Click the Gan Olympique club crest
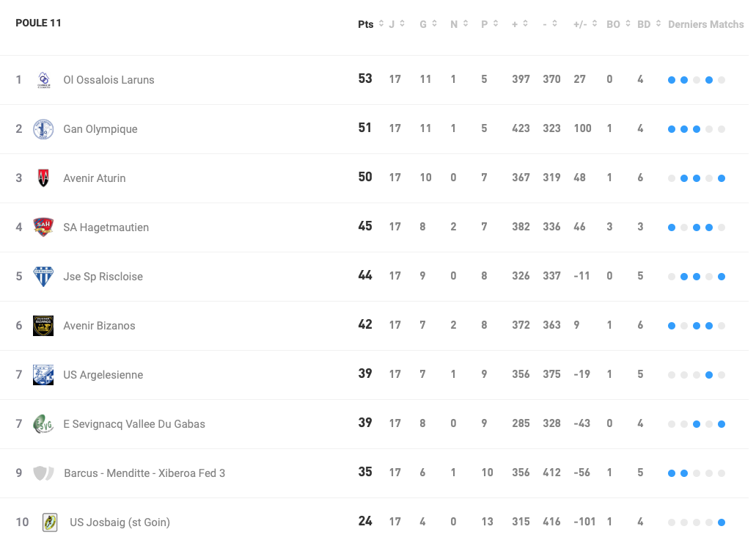The image size is (756, 554). pos(43,129)
